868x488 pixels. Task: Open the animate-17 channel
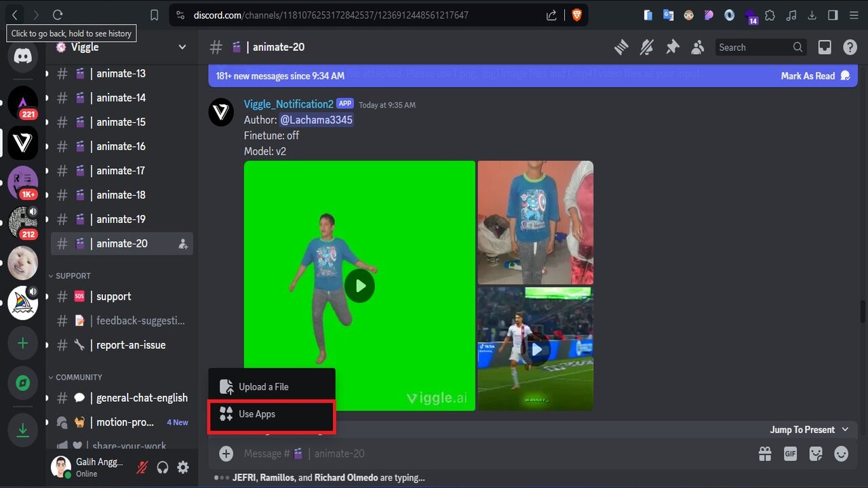click(x=122, y=171)
